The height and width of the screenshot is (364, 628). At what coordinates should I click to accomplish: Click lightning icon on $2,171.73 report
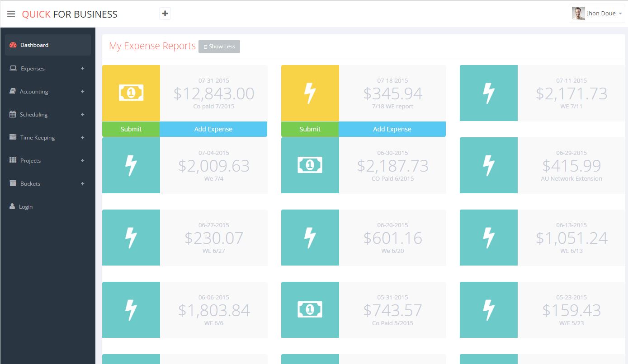pos(489,93)
